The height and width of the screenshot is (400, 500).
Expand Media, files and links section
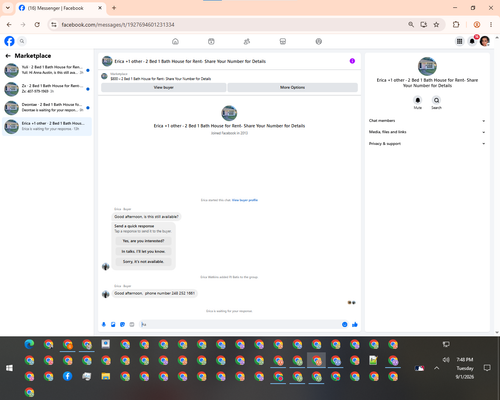(427, 132)
